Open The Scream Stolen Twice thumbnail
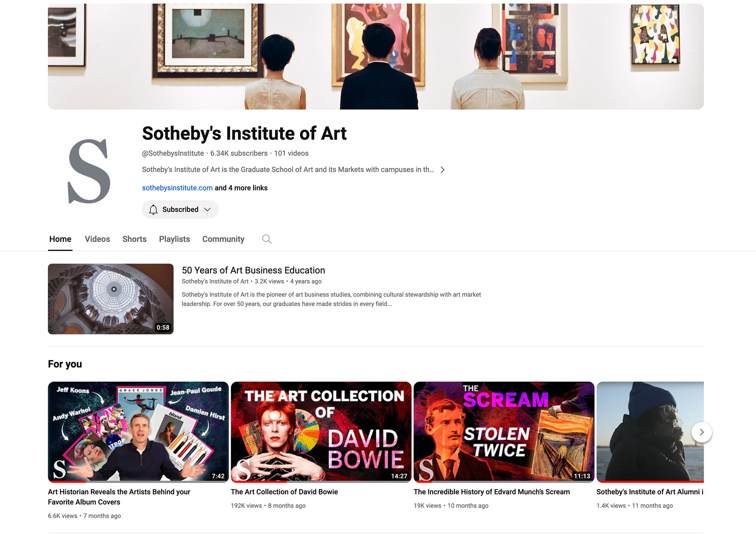The width and height of the screenshot is (756, 542). 504,432
